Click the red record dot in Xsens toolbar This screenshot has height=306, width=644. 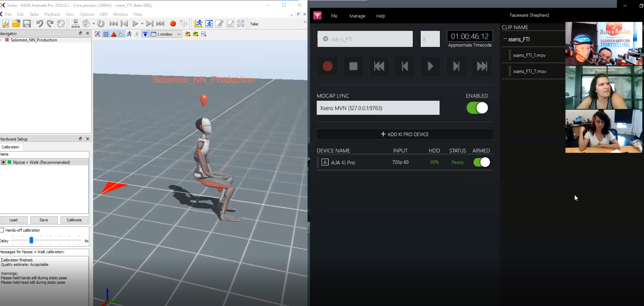coord(173,24)
